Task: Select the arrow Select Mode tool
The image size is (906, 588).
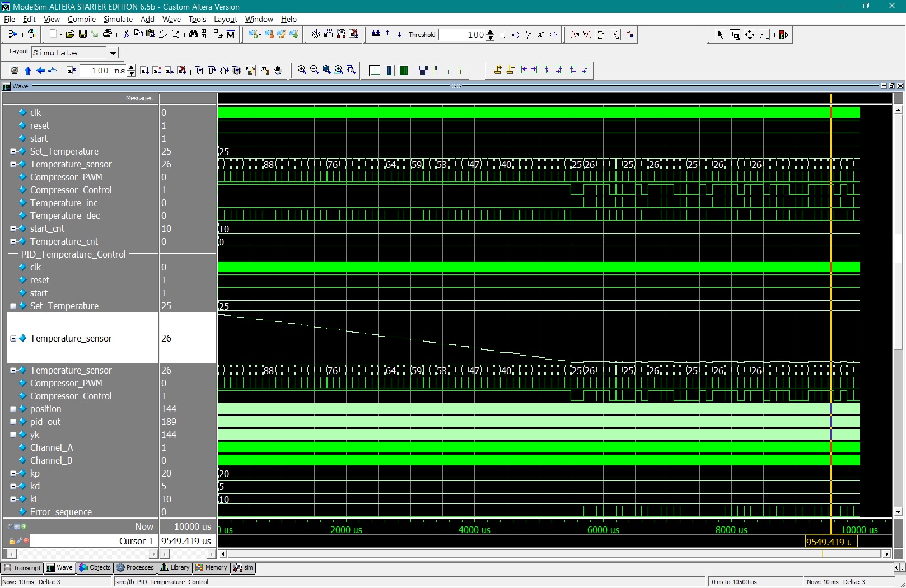Action: click(721, 35)
